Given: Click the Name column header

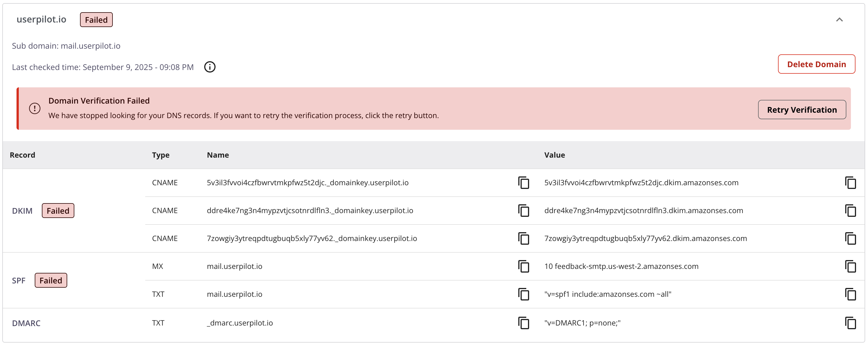Looking at the screenshot, I should pyautogui.click(x=218, y=155).
